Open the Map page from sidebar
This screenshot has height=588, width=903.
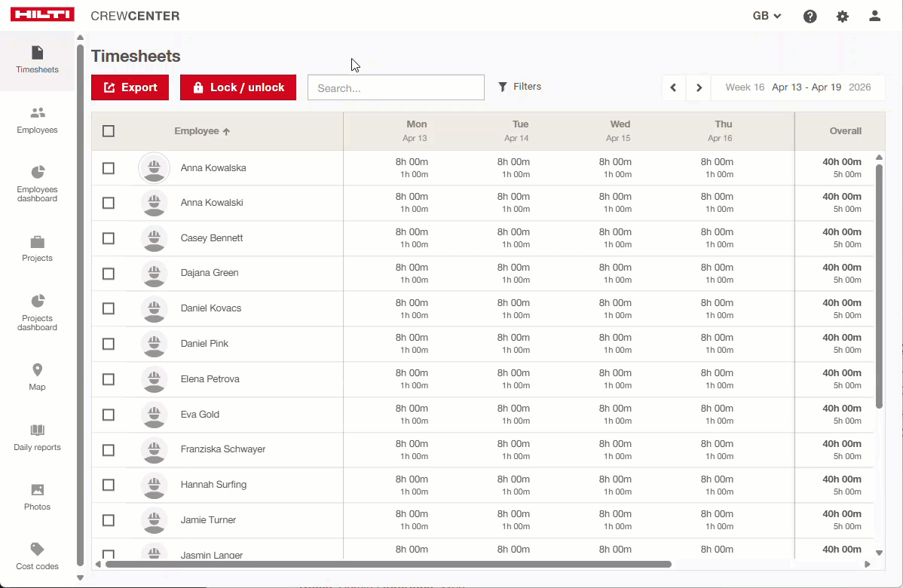[37, 377]
